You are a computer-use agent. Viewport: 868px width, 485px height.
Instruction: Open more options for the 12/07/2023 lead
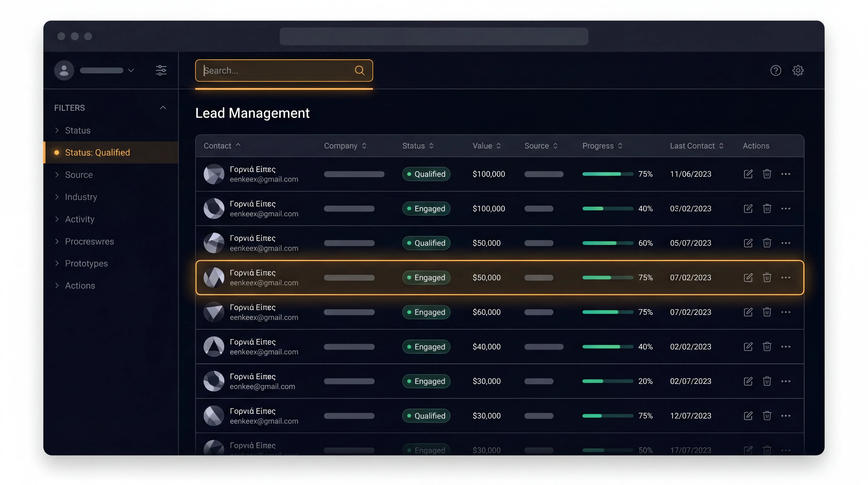click(x=786, y=416)
